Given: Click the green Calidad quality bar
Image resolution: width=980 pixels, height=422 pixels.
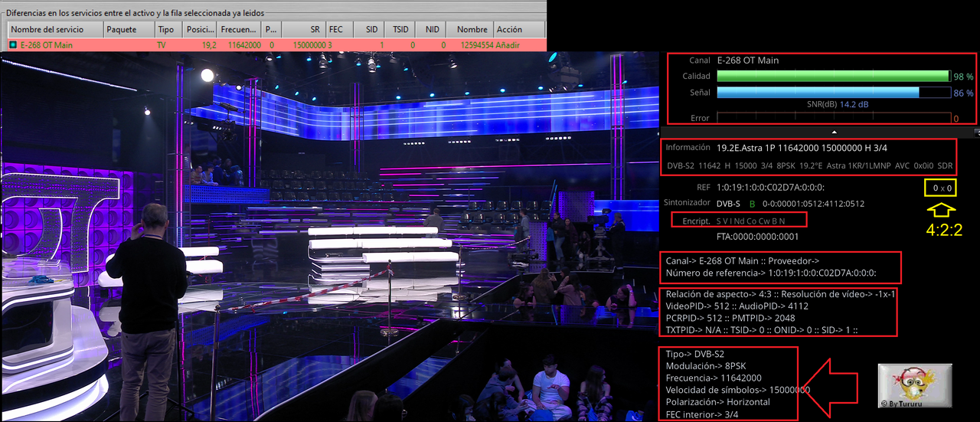Looking at the screenshot, I should pyautogui.click(x=833, y=77).
